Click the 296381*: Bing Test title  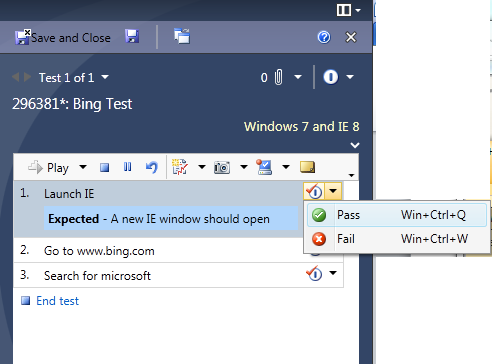[72, 104]
